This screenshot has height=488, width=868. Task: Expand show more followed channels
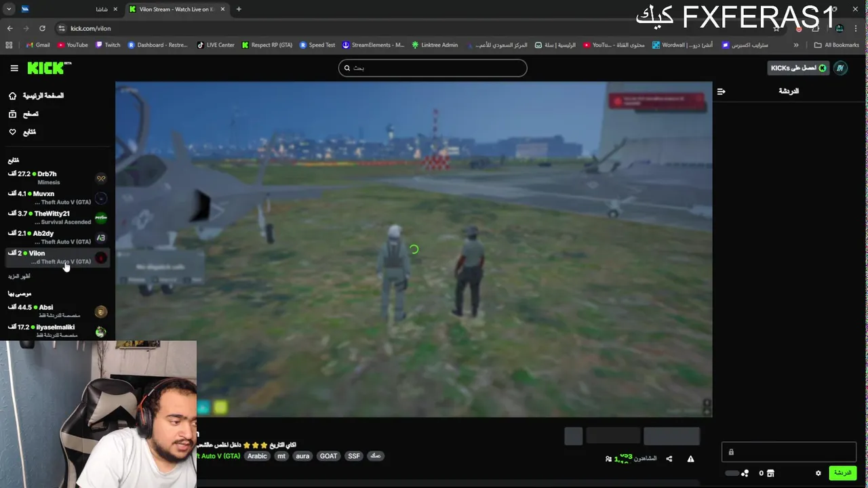[19, 277]
